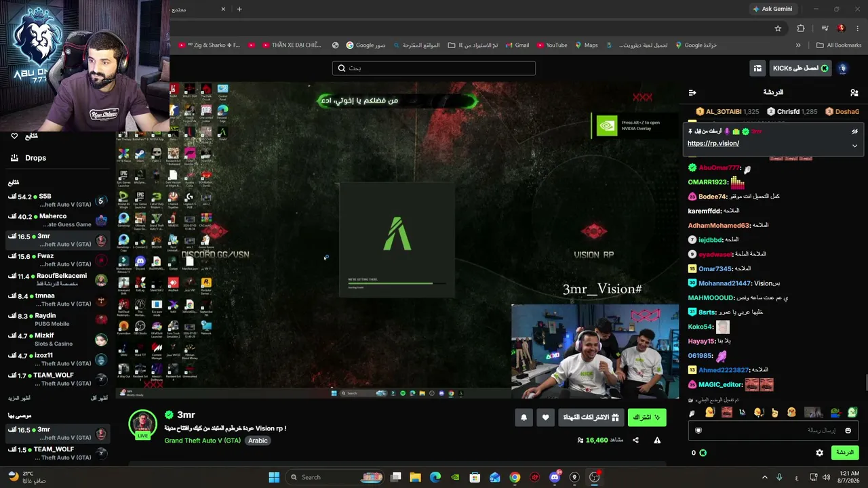The image size is (868, 488).
Task: Open the Maps bookmark
Action: click(x=586, y=45)
